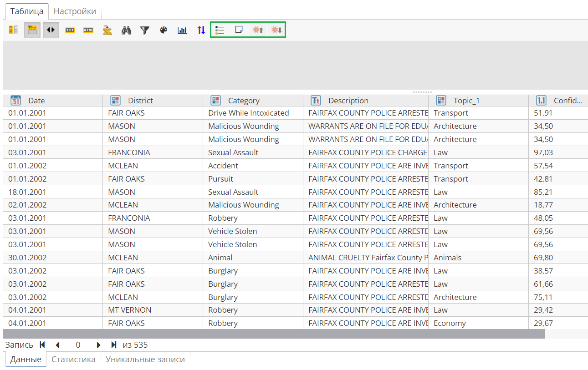Viewport: 588px width, 370px height.
Task: Click the Category column header
Action: (x=253, y=101)
